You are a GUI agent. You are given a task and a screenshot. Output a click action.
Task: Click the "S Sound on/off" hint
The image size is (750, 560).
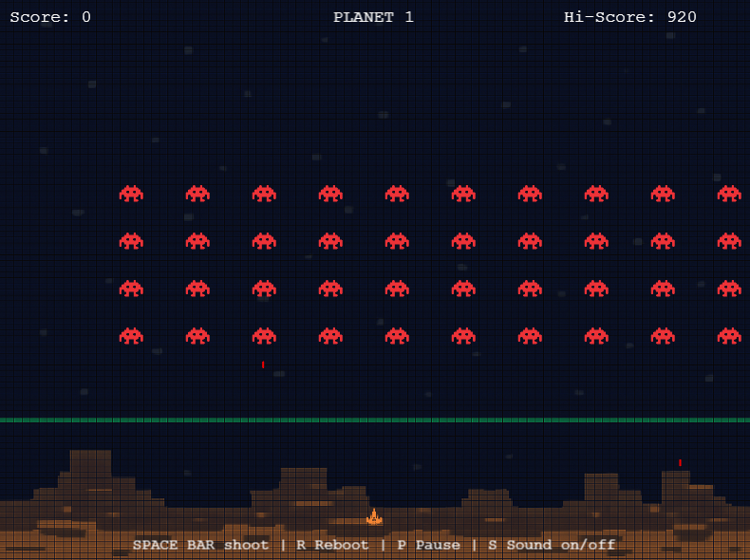pyautogui.click(x=552, y=545)
